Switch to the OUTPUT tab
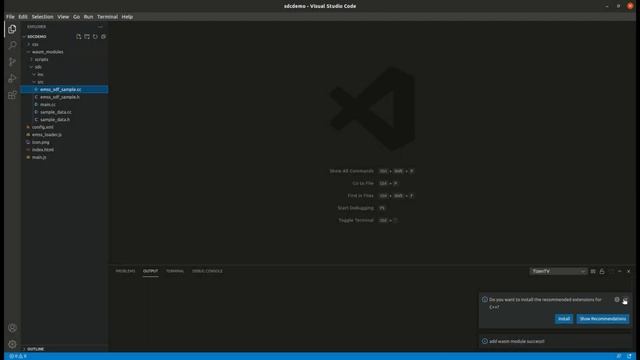 click(x=150, y=271)
